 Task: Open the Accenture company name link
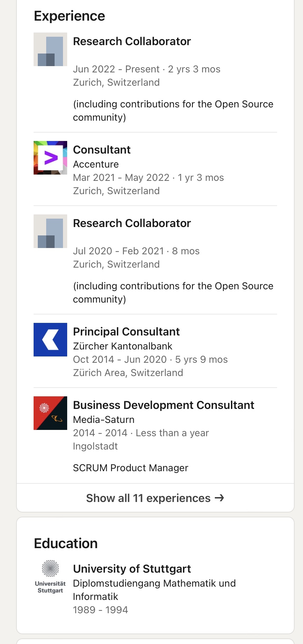96,164
